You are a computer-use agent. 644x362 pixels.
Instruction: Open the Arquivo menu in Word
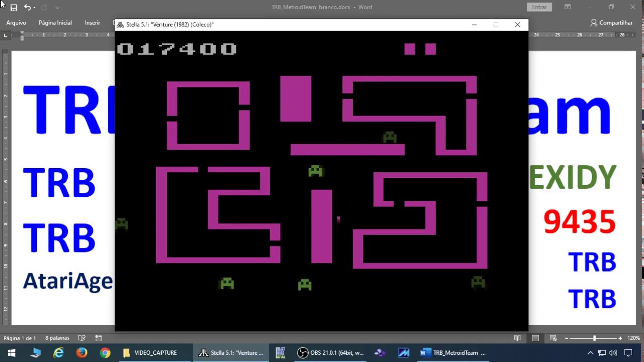coord(16,23)
